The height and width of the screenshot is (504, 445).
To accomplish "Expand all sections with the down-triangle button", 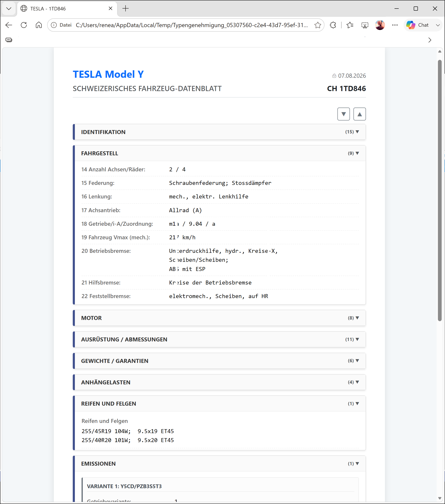I will pyautogui.click(x=344, y=114).
